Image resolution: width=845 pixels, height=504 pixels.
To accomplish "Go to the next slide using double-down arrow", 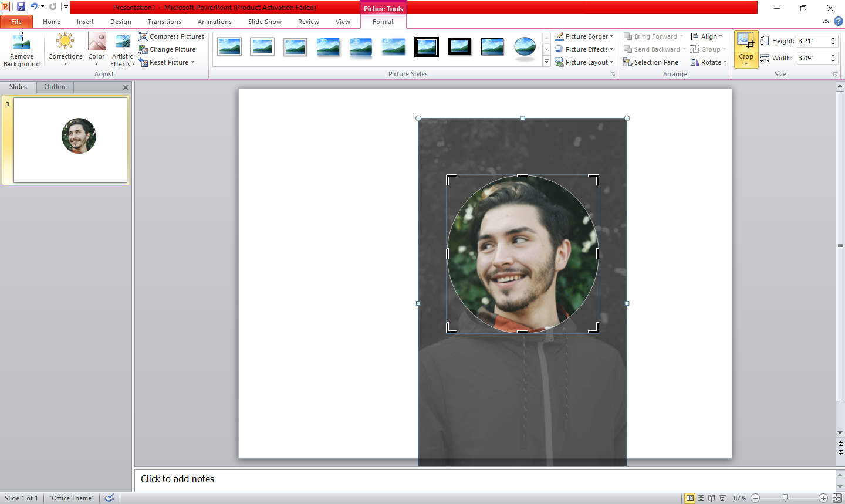I will click(840, 452).
